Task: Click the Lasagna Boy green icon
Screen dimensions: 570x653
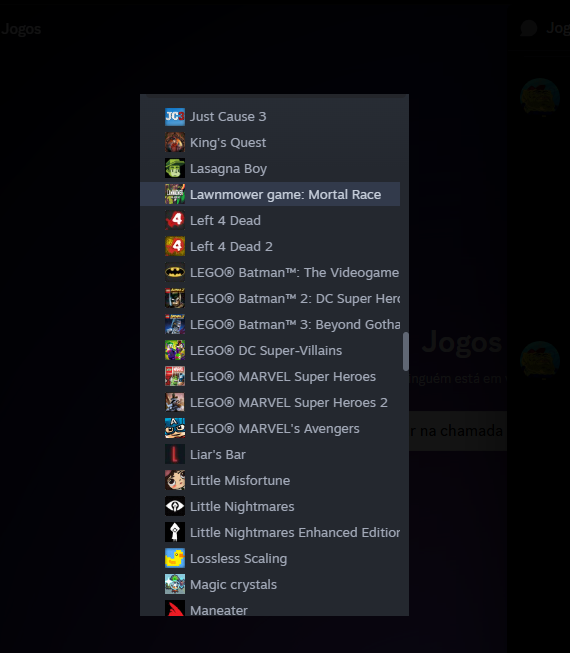Action: [175, 169]
